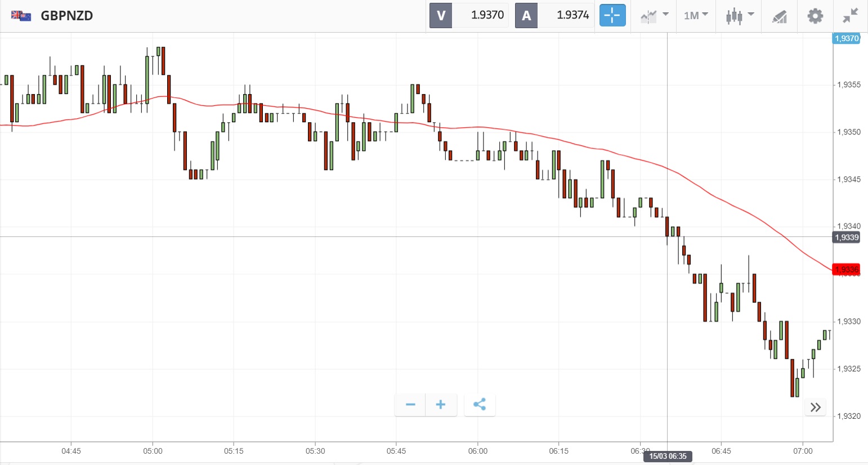Zoom in the chart with plus
This screenshot has width=868, height=465.
coord(441,405)
